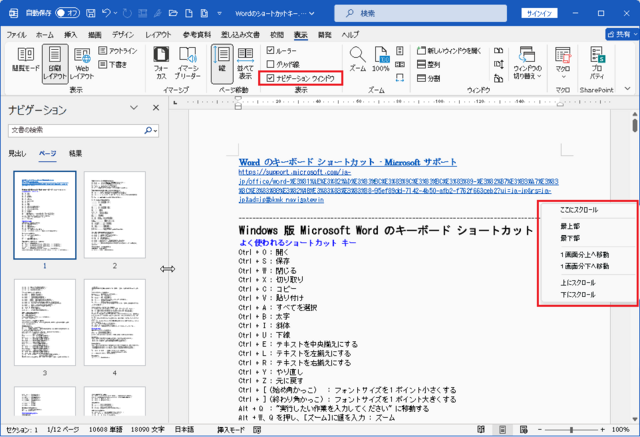Open イマーシブリーダー immersive reader

pyautogui.click(x=188, y=63)
